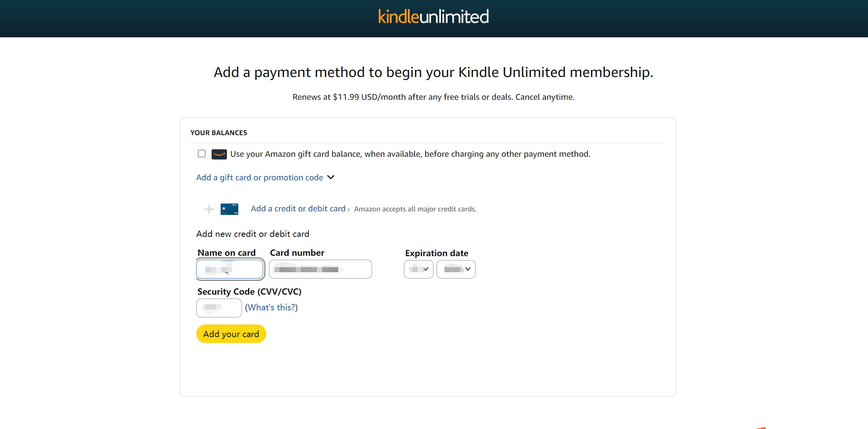Viewport: 868px width, 429px height.
Task: Click the blue credit card image icon
Action: pos(229,209)
